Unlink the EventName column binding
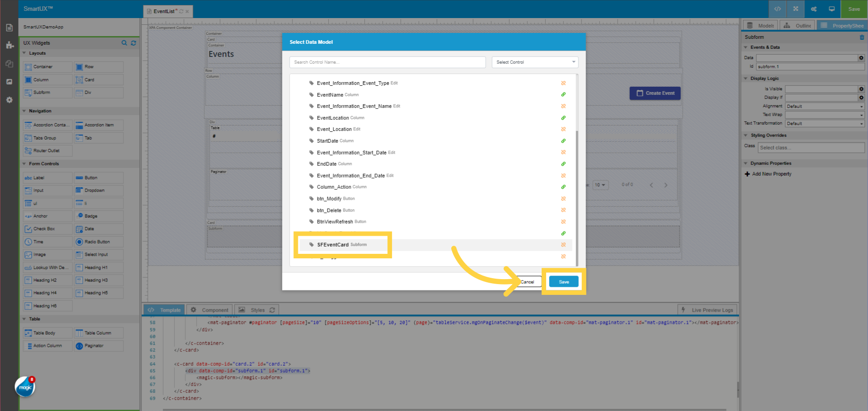The height and width of the screenshot is (411, 868). tap(563, 94)
